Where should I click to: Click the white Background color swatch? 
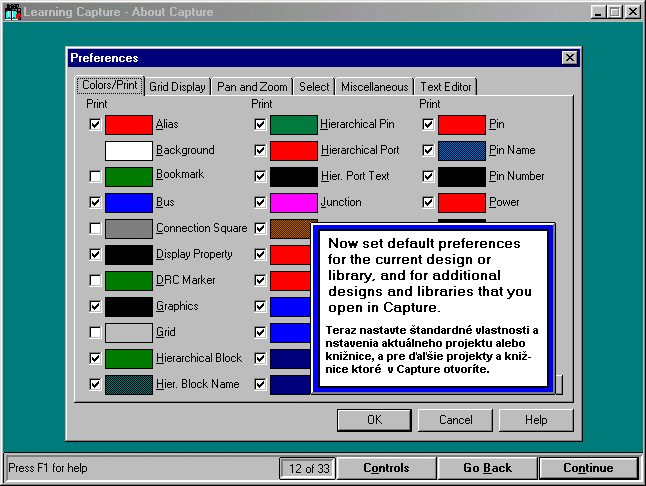pos(128,151)
